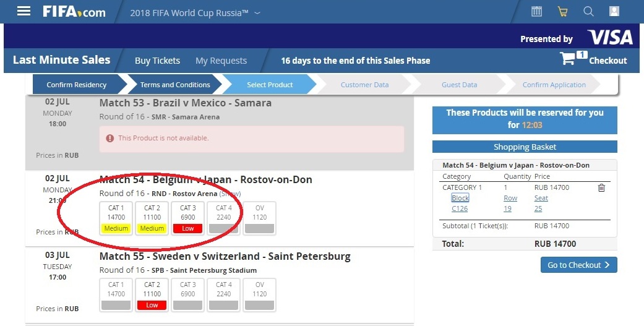Open the search magnifier icon
This screenshot has width=644, height=326.
tap(588, 12)
